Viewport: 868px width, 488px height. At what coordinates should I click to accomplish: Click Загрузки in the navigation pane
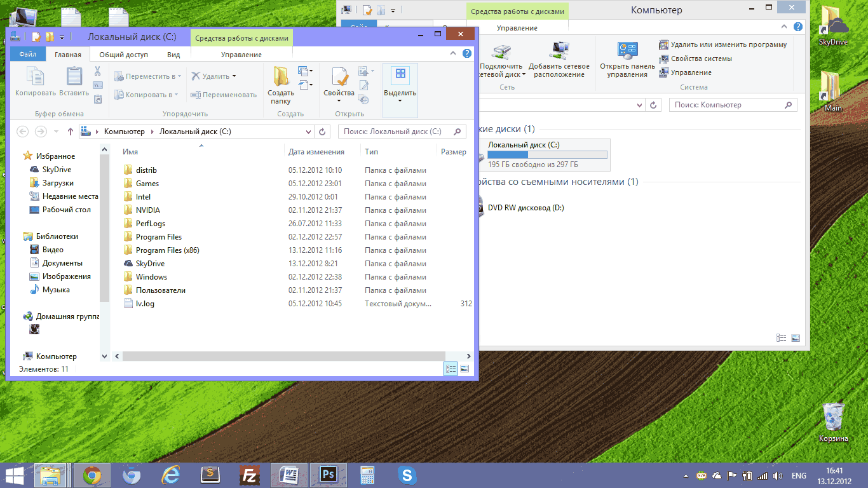[51, 183]
